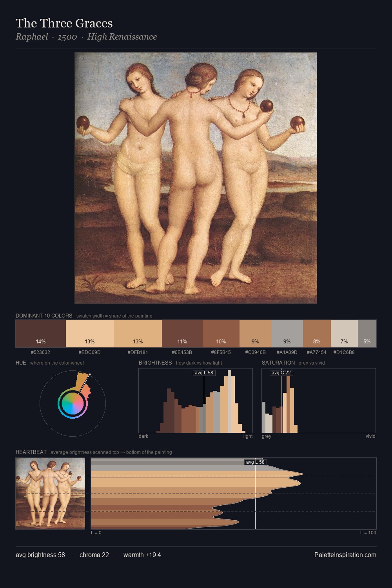Screen dimensions: 392x588
Task: Click the title 'The Three Graces'
Action: (x=64, y=24)
